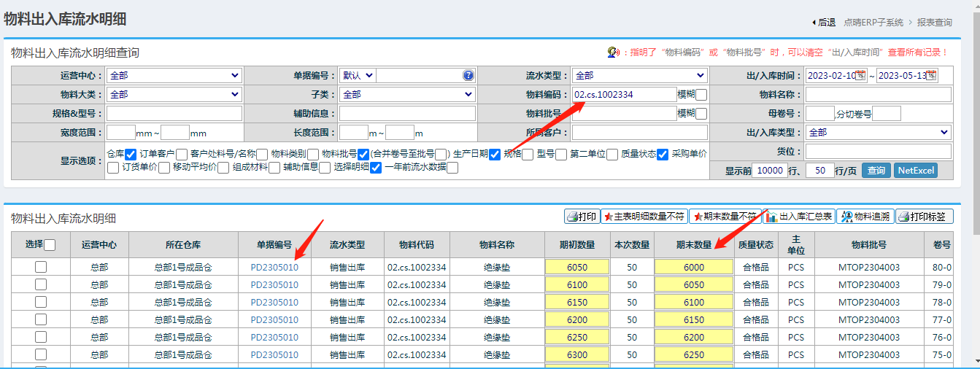Image resolution: width=980 pixels, height=369 pixels.
Task: Enable fuzzy match for 物料编码
Action: coord(701,95)
